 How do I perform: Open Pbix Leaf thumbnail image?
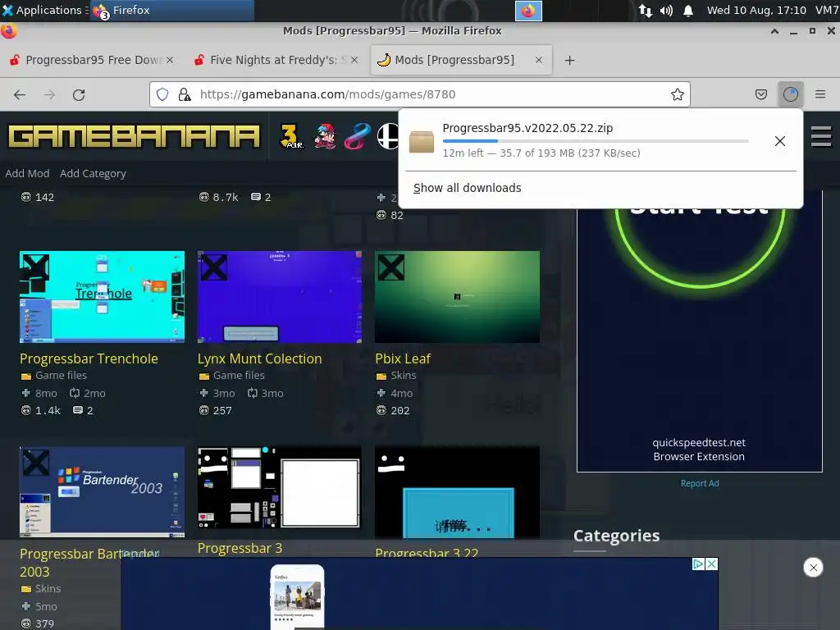458,297
